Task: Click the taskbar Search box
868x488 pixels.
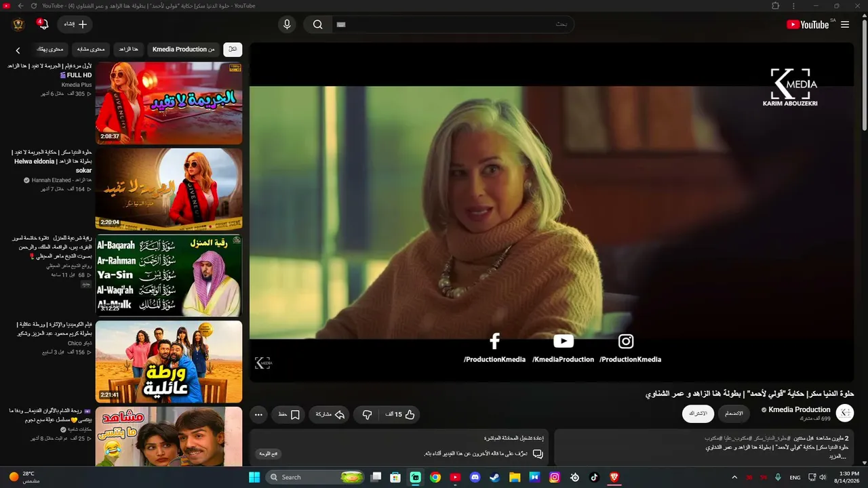Action: click(x=317, y=477)
